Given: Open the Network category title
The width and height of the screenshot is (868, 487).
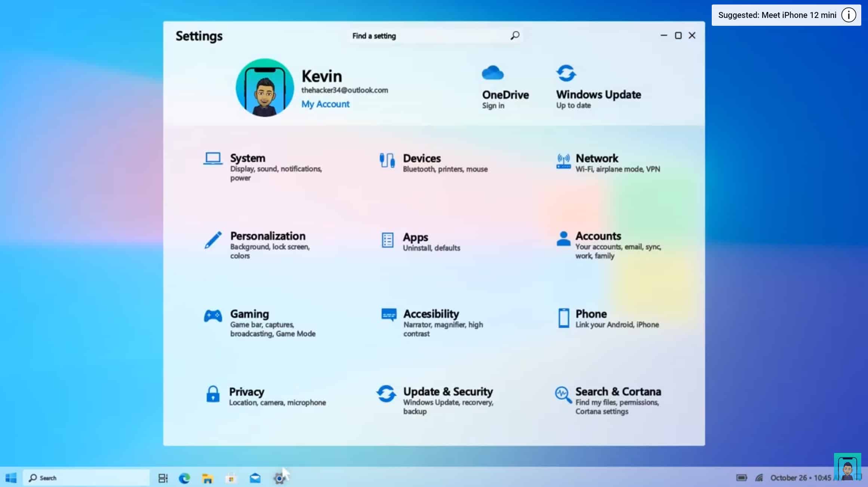Looking at the screenshot, I should tap(597, 158).
